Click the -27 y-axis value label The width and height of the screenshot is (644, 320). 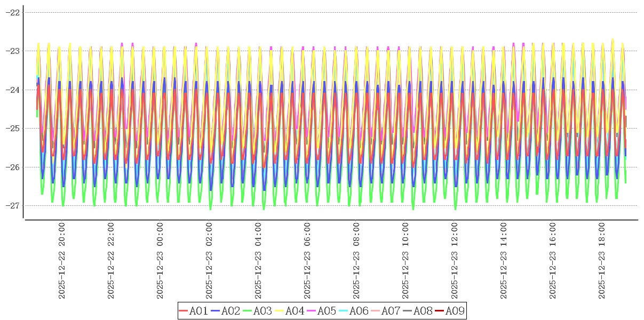[x=12, y=206]
